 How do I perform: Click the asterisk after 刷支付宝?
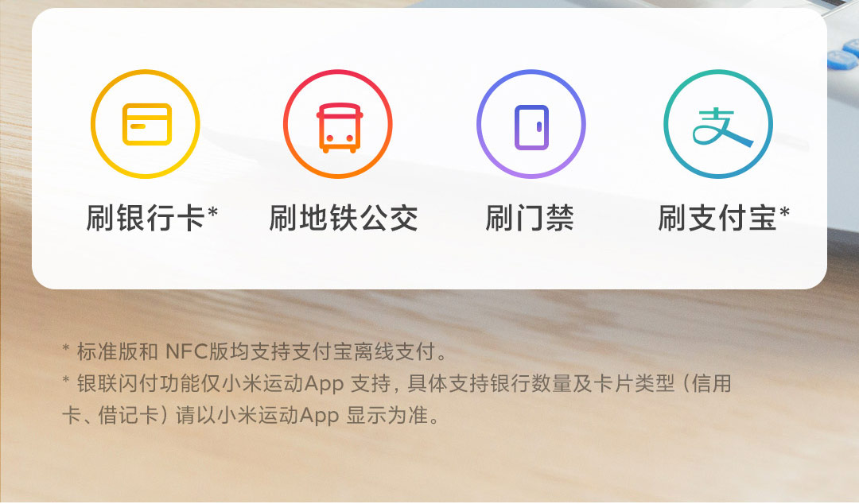point(784,212)
